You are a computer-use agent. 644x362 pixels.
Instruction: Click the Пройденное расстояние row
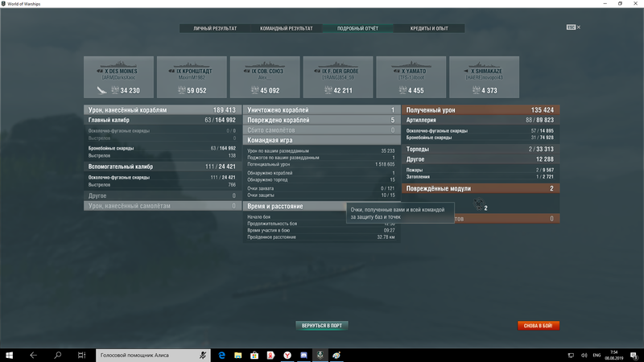[321, 237]
